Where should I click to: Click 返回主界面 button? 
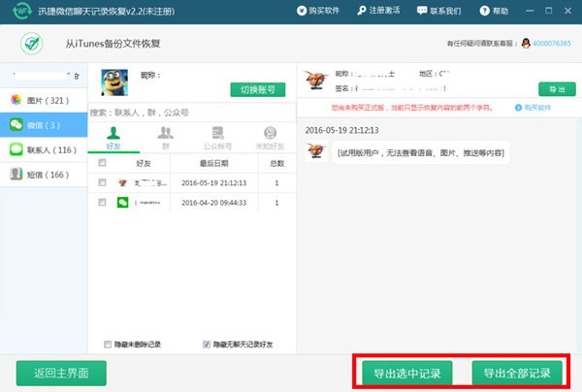(61, 373)
